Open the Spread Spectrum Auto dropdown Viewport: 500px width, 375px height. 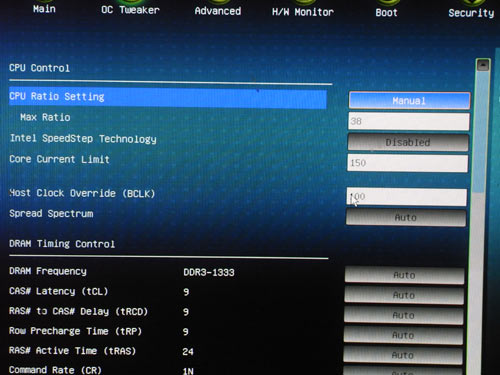[406, 218]
